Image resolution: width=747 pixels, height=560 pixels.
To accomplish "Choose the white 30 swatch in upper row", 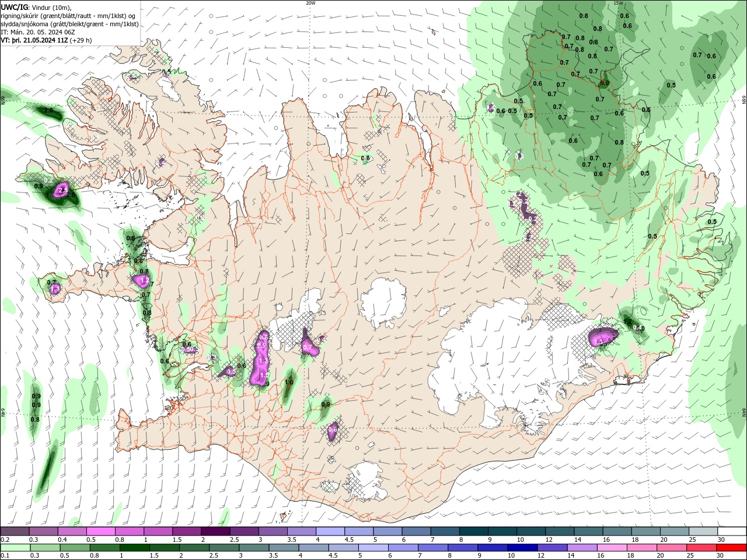I will [732, 531].
